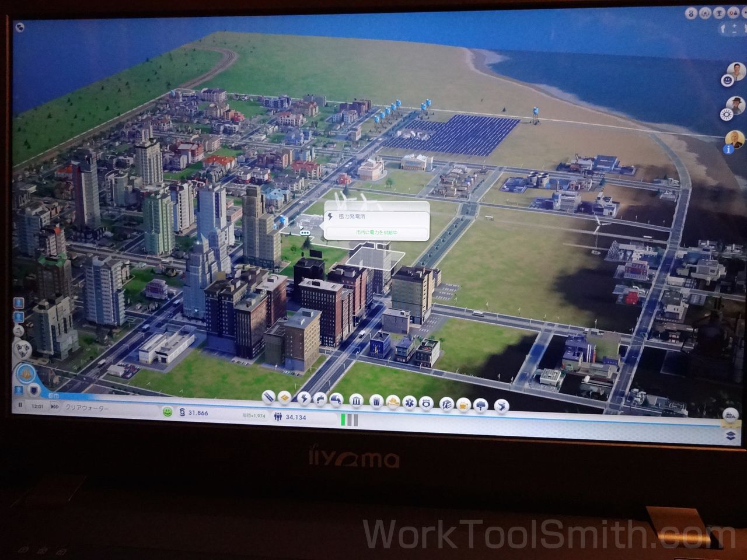Select the Roads build tool
Viewport: 747px width, 560px height.
268,397
